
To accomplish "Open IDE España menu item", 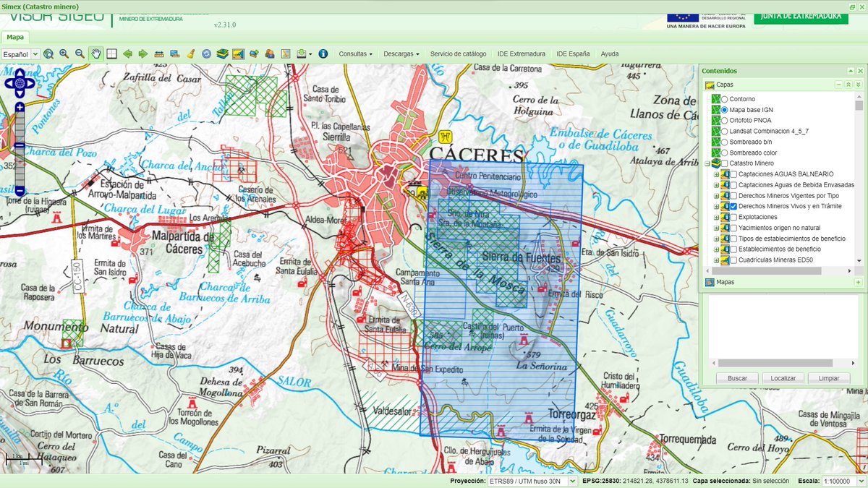I will click(573, 53).
